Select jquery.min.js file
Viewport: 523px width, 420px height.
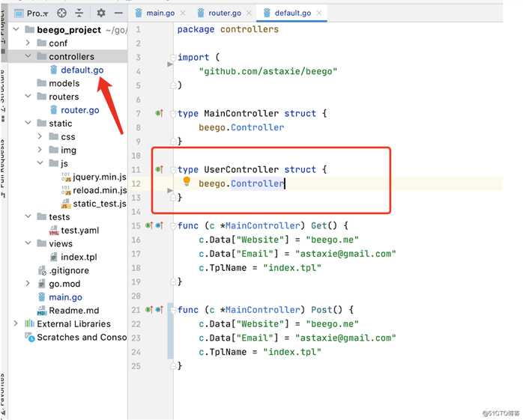tap(100, 177)
